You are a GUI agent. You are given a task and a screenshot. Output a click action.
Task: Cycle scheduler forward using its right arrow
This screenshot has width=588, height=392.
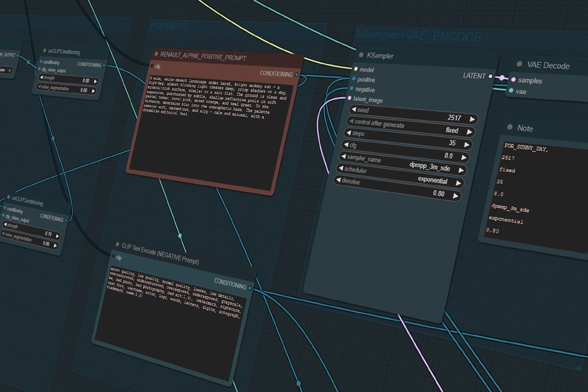(458, 182)
